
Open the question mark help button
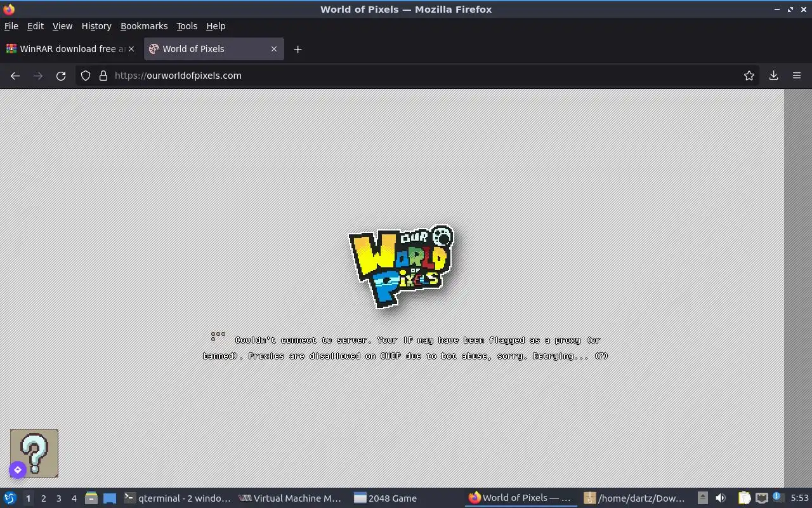(x=34, y=453)
